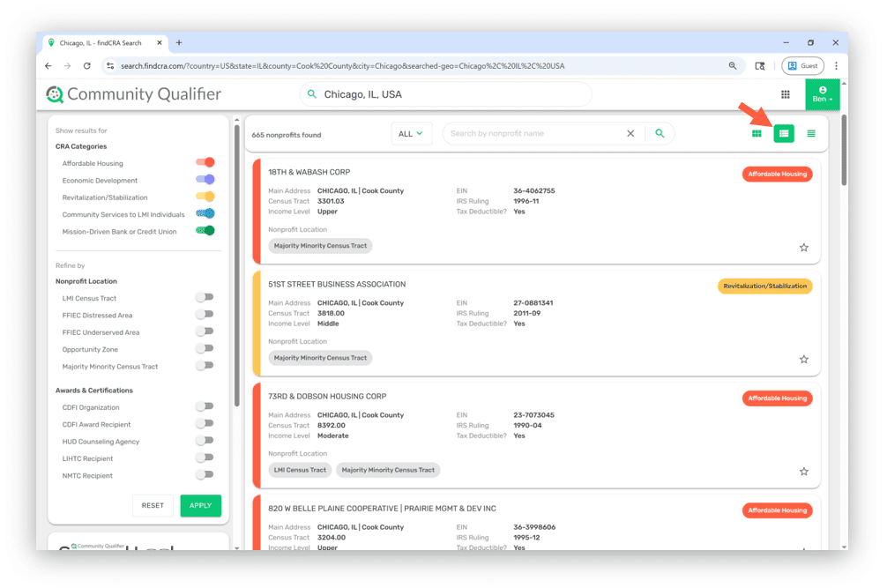Viewport: 887px width, 588px height.
Task: Enable Opportunity Zone filter
Action: [205, 348]
